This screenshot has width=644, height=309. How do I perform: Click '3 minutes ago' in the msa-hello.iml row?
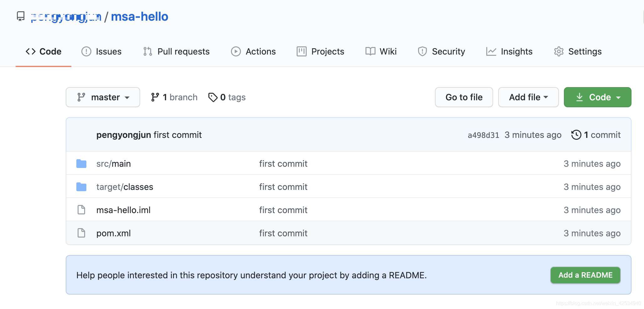click(592, 210)
